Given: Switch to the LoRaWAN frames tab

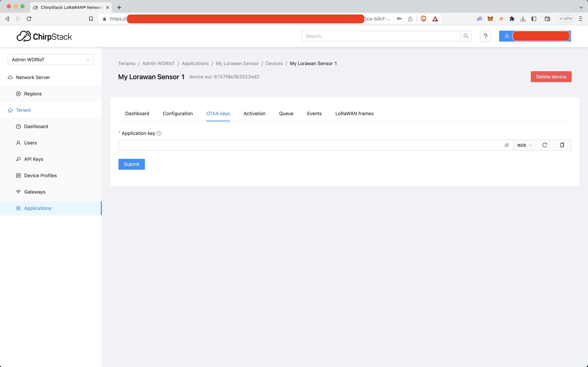Looking at the screenshot, I should pyautogui.click(x=354, y=114).
